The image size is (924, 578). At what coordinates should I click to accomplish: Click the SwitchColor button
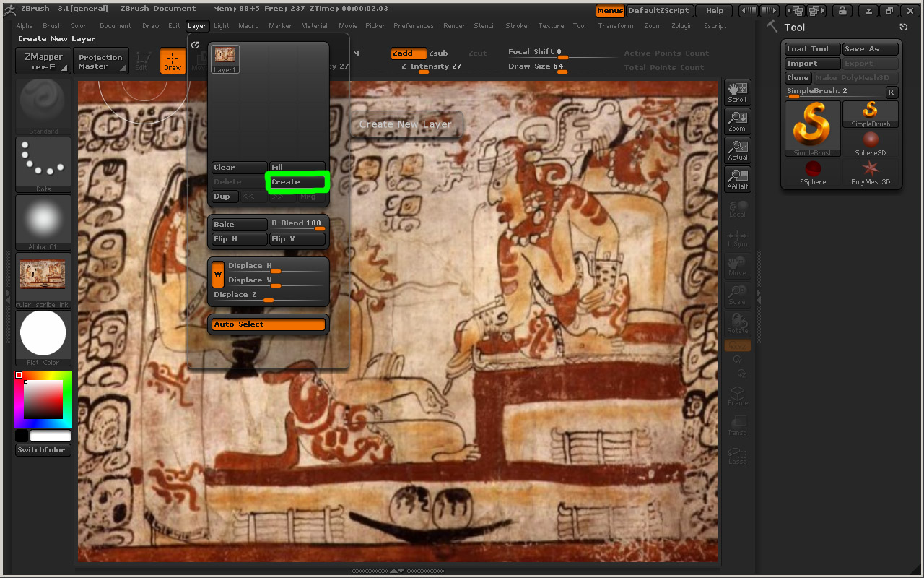pyautogui.click(x=43, y=450)
